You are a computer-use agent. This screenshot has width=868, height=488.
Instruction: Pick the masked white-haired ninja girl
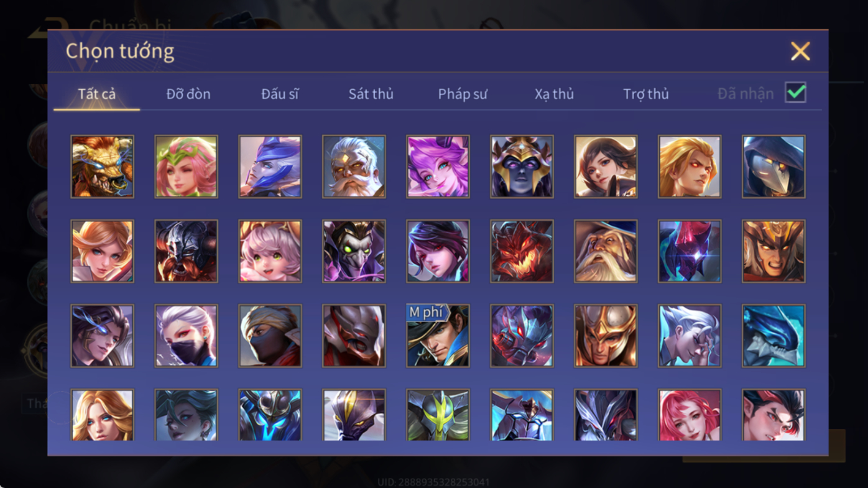[x=186, y=336]
